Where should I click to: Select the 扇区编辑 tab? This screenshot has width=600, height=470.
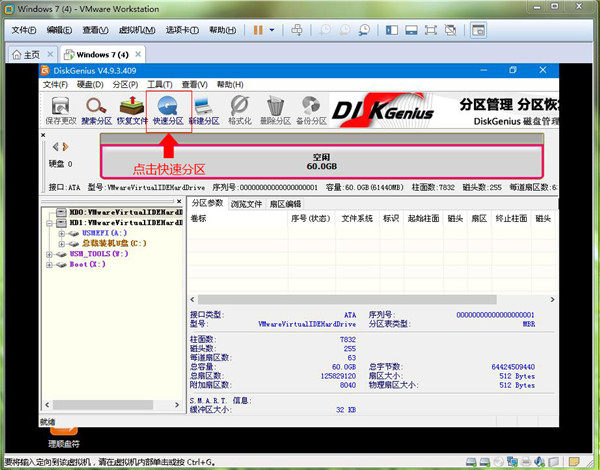285,204
